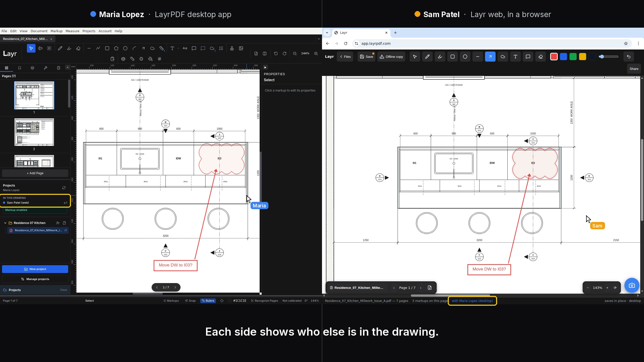The height and width of the screenshot is (362, 644).
Task: Expand properties panel with the play arrow
Action: 265,67
